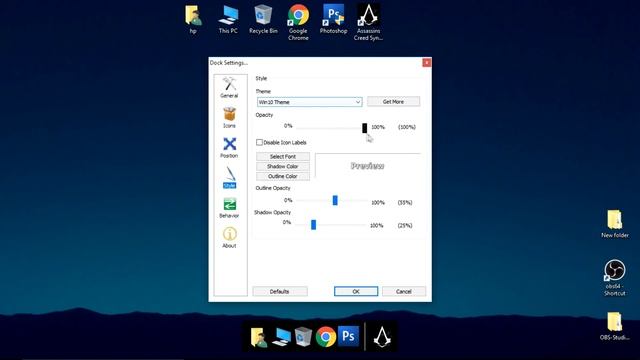Viewport: 640px width, 360px height.
Task: Select Assassins Creed Syndicate desktop shortcut
Action: click(368, 22)
